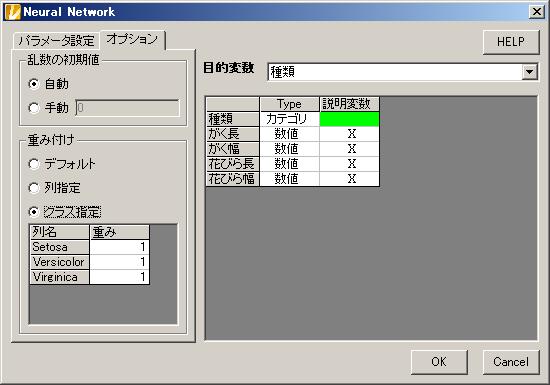The width and height of the screenshot is (550, 385).
Task: Select the Virginica class row
Action: [x=59, y=277]
